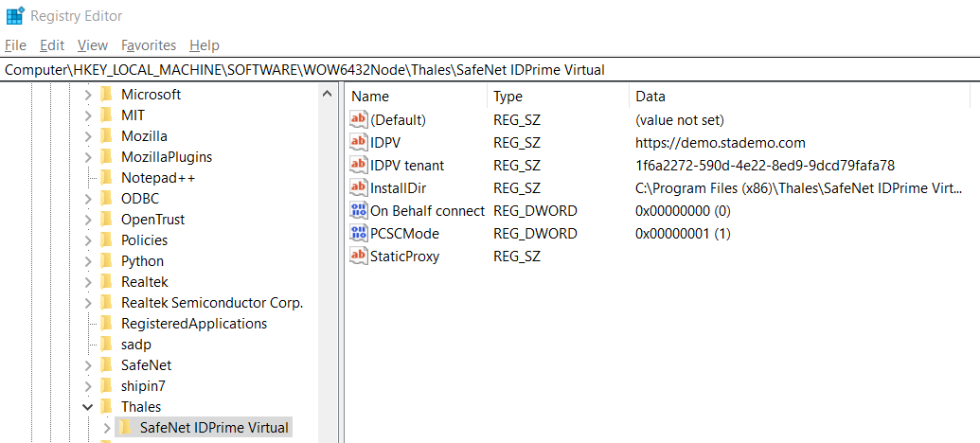
Task: Click the IDPV tenant string icon
Action: point(358,165)
